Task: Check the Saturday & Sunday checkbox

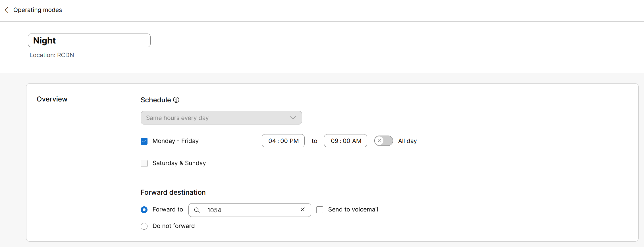Action: 144,163
